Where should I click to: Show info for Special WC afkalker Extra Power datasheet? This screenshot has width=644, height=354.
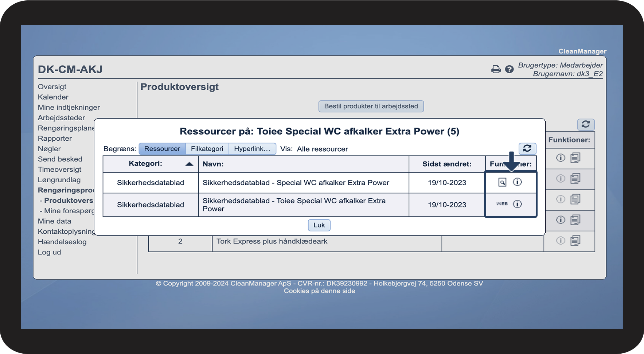pos(517,182)
